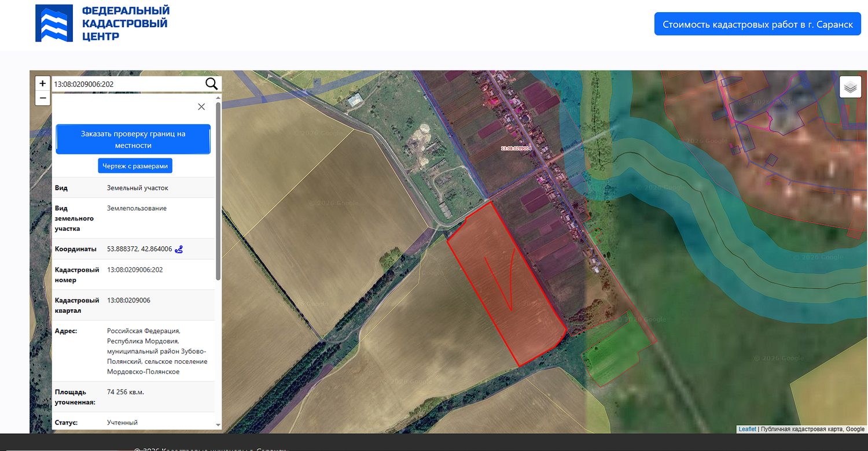Click the info panel scrollbar
This screenshot has height=451, width=868.
coord(218,191)
